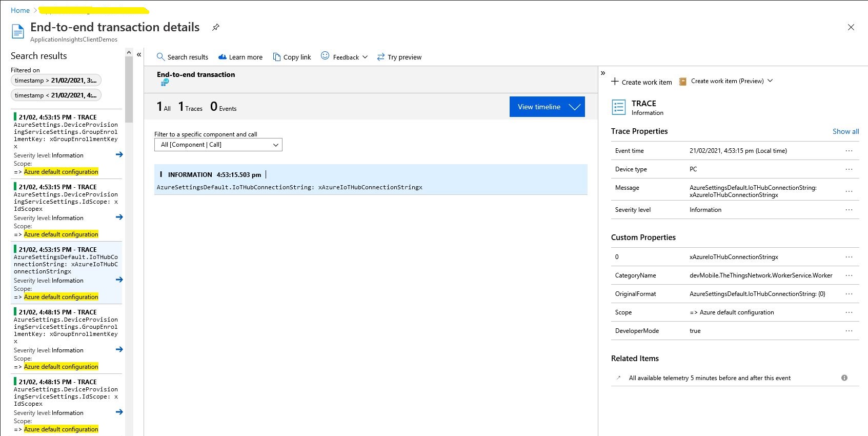This screenshot has height=436, width=868.
Task: Open the component and call filter dropdown
Action: coord(218,145)
